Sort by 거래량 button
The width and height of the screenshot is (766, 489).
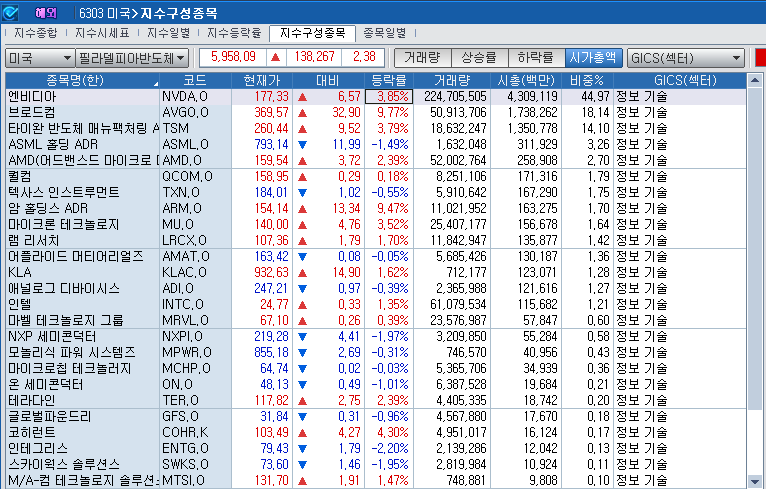[x=423, y=58]
